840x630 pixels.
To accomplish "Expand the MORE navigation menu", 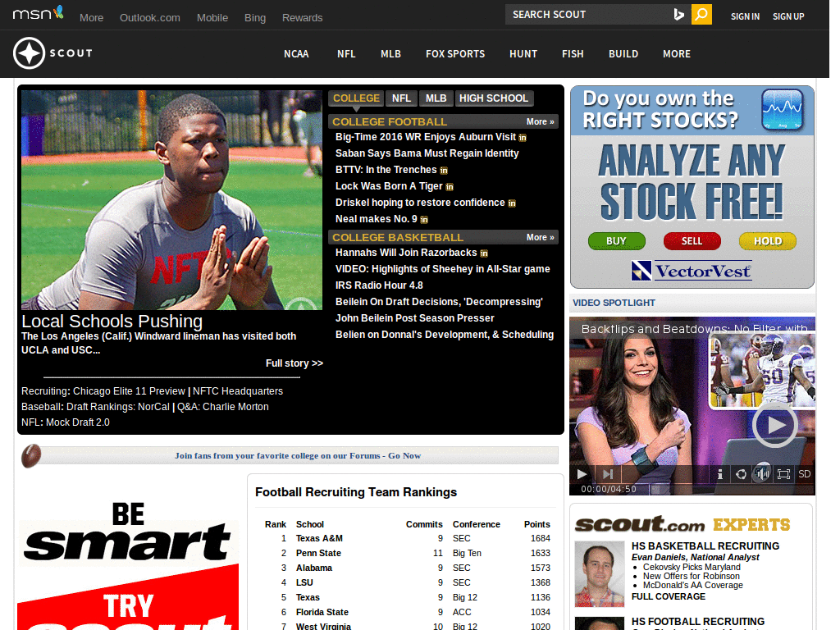I will 677,54.
